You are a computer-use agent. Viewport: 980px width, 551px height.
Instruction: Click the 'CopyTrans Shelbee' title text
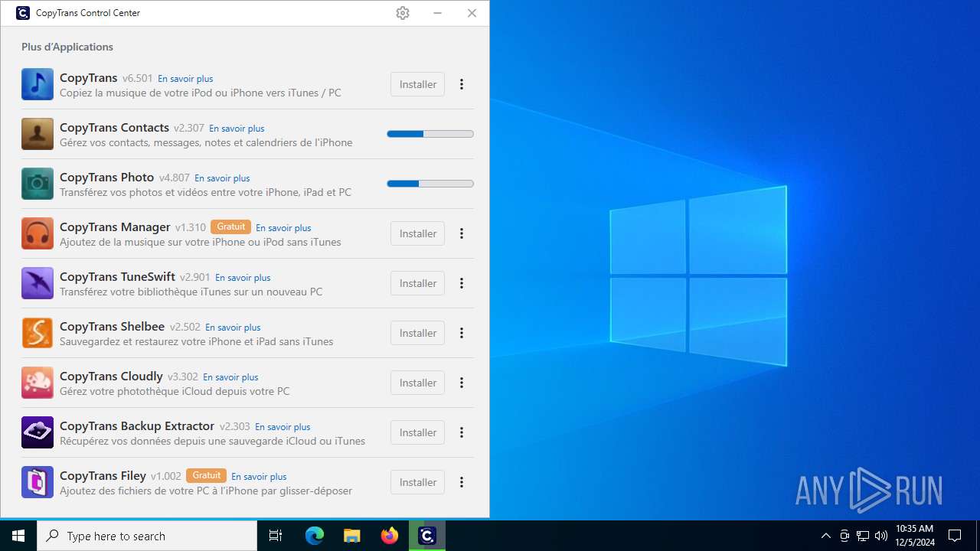[x=113, y=327]
